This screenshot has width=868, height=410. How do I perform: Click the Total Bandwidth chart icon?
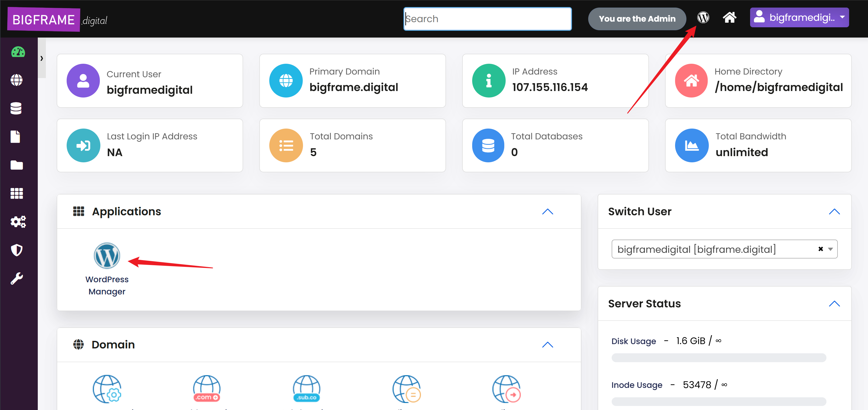tap(692, 145)
